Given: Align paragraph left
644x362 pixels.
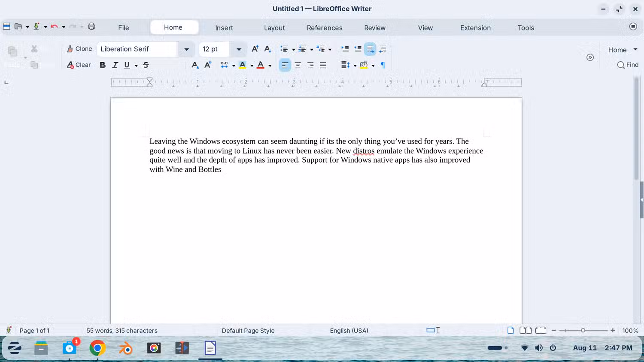Looking at the screenshot, I should coord(285,65).
